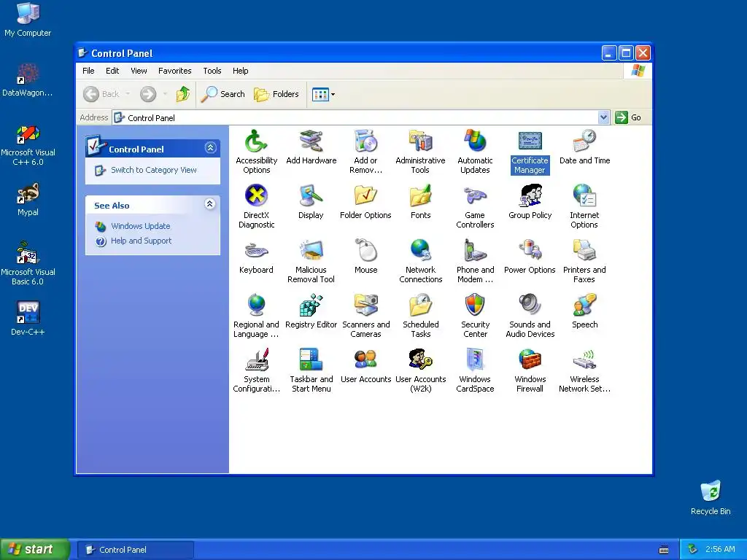Select the Mypal desktop shortcut
The image size is (747, 560).
coord(28,200)
